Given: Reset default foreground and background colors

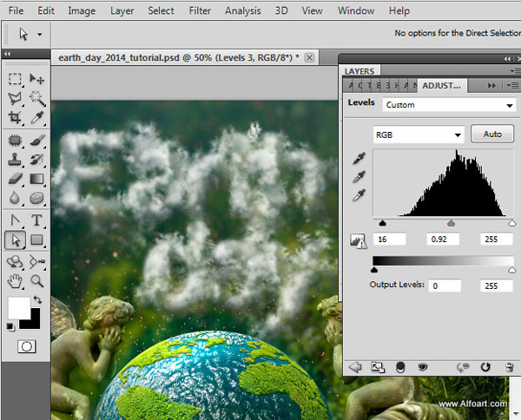Looking at the screenshot, I should tap(10, 326).
